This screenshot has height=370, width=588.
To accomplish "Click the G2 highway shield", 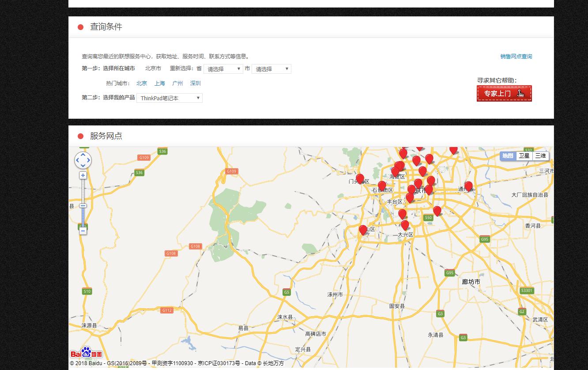I will (522, 312).
